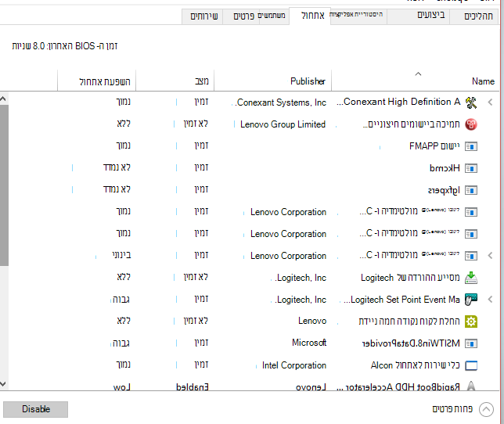Screen dimensions: 504x424
Task: Click the 'נמוך' impact in the Intel Corporation row
Action: pos(123,365)
